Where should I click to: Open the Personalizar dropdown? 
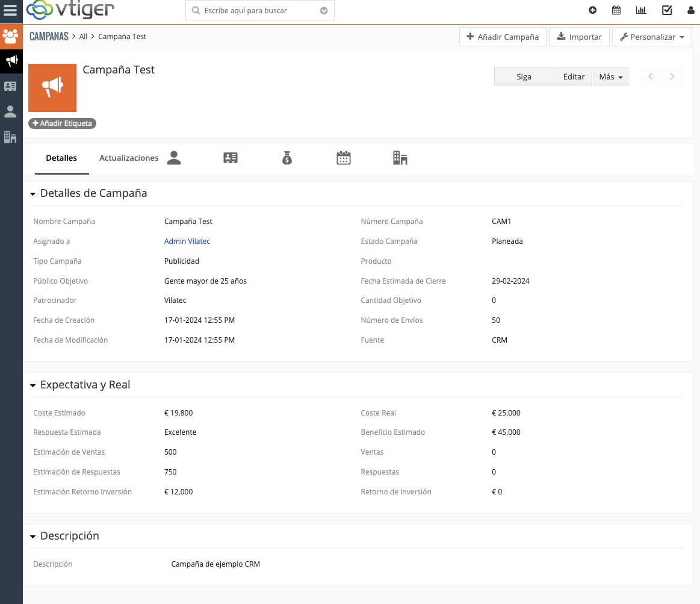click(652, 37)
